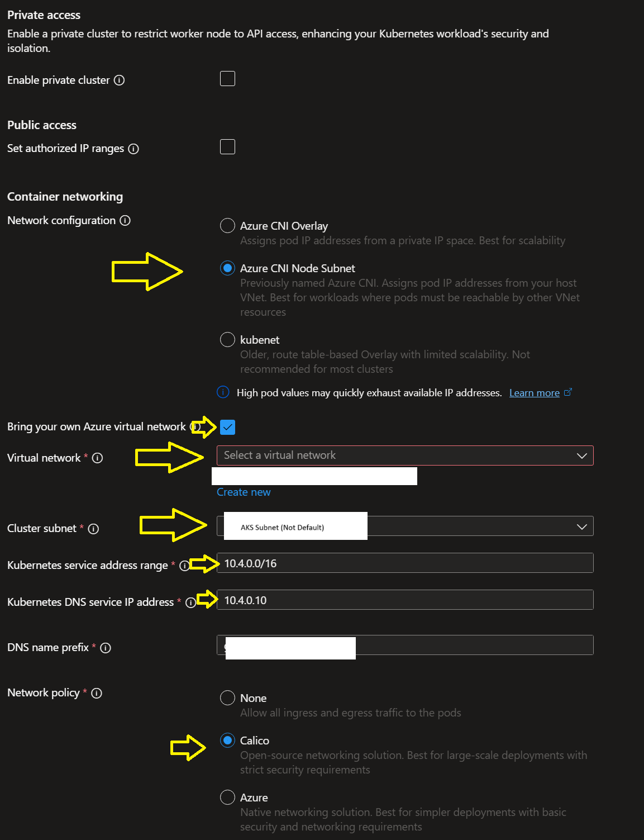Click the Kubernetes service address range field
This screenshot has width=644, height=840.
pyautogui.click(x=404, y=563)
